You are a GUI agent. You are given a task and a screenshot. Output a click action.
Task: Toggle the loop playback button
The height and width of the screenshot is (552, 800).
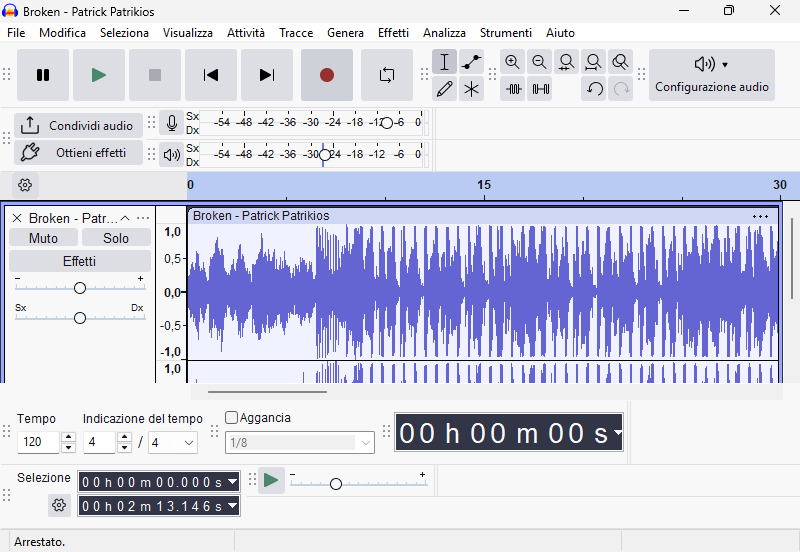click(x=387, y=75)
